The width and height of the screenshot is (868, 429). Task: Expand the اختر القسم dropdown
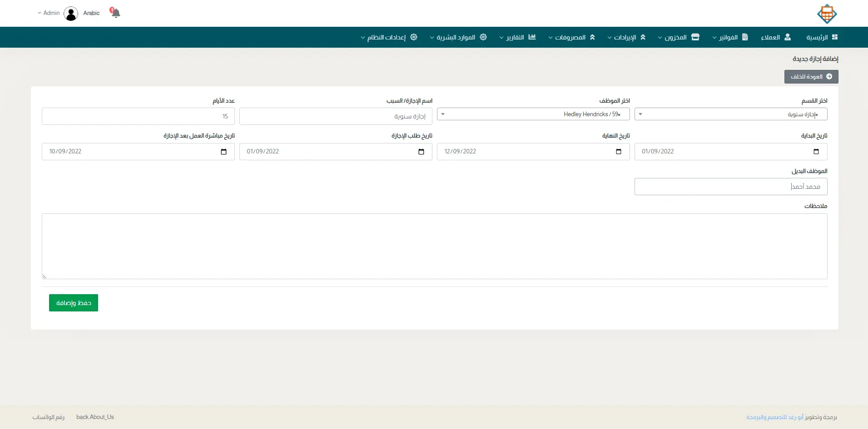coord(640,114)
